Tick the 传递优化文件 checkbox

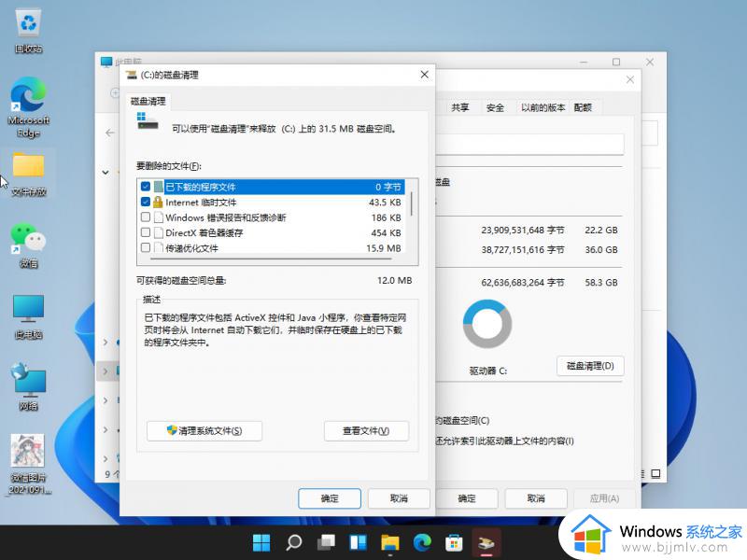click(146, 247)
